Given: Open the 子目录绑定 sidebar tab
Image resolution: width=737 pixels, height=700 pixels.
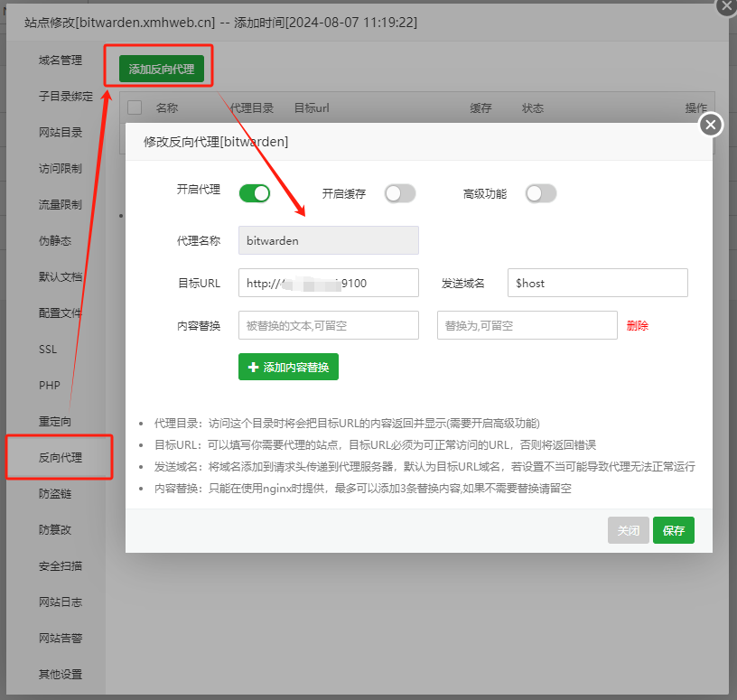Looking at the screenshot, I should point(66,97).
